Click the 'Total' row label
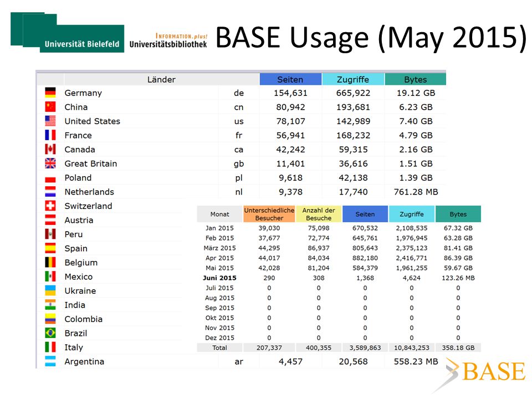 219,348
